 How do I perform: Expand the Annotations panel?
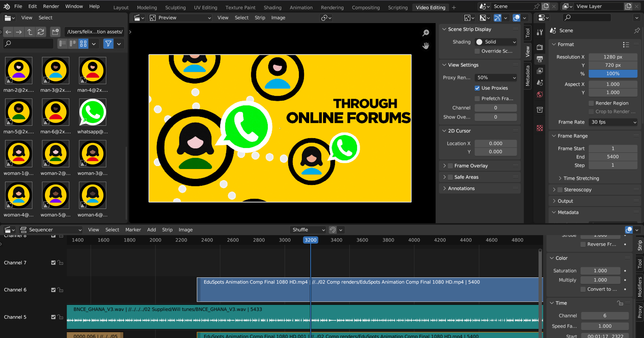[444, 189]
